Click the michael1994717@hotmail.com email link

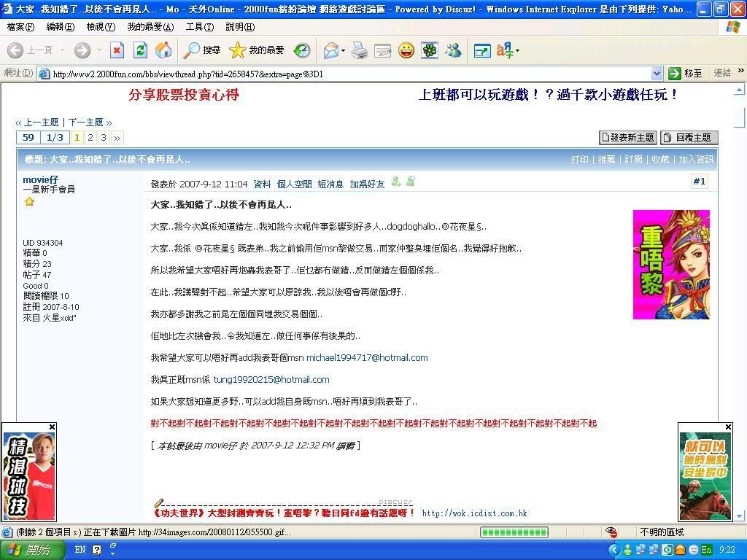pos(367,358)
